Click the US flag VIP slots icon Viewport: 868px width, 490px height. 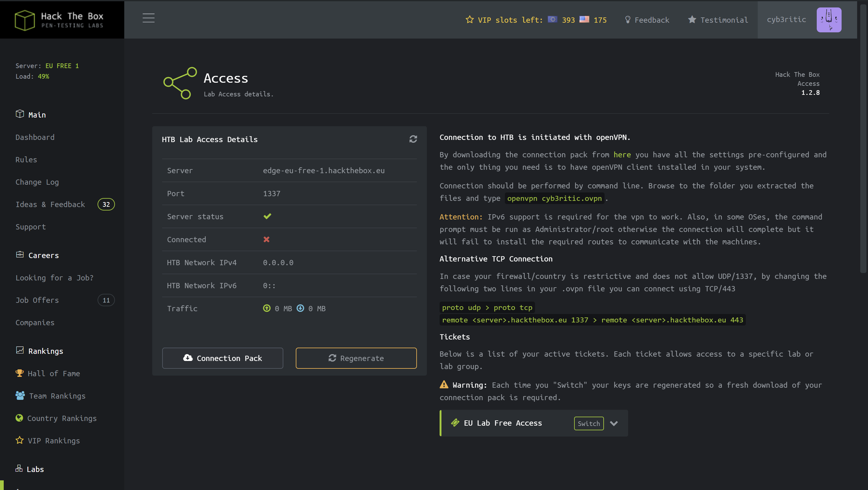click(x=584, y=20)
